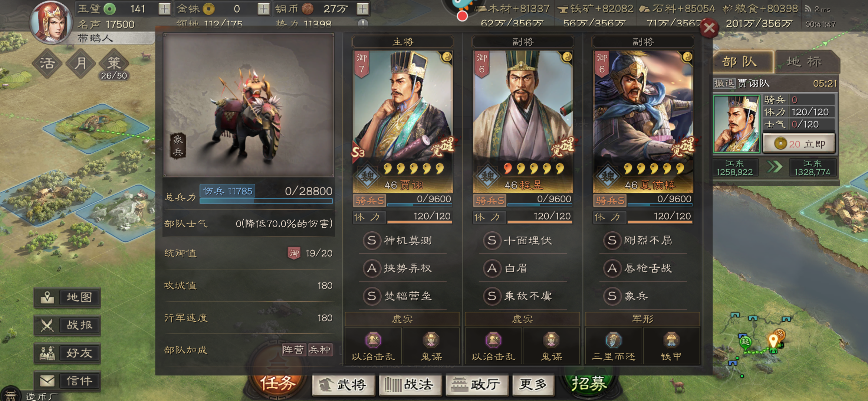Add more jade with the 玉璧 plus icon
Screen dimensions: 868x401
[x=164, y=9]
